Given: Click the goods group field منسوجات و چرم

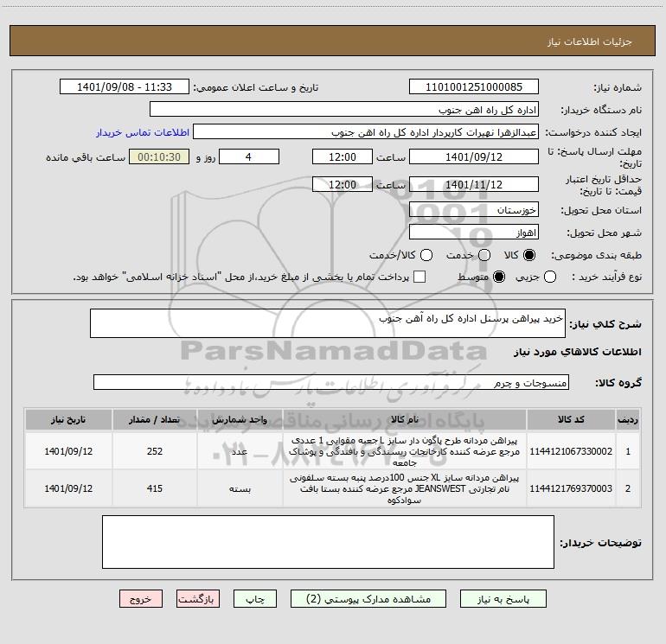Looking at the screenshot, I should 331,382.
